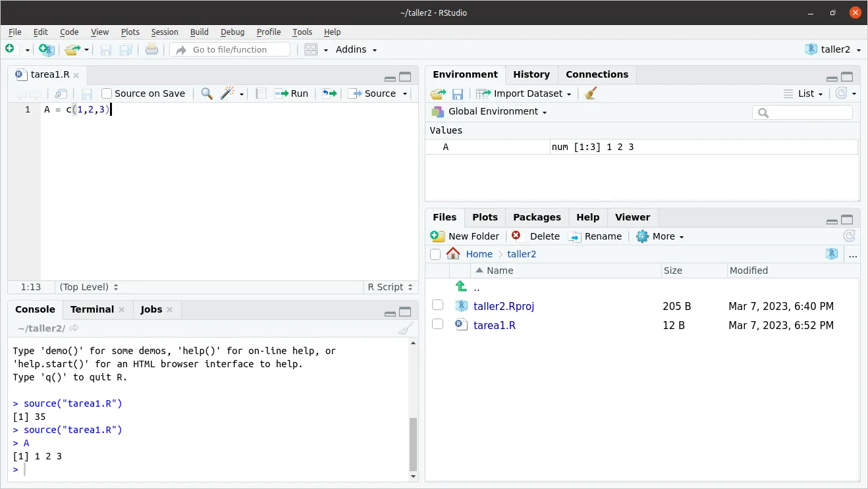This screenshot has width=868, height=489.
Task: Enable the Source on Save checkbox
Action: point(107,93)
